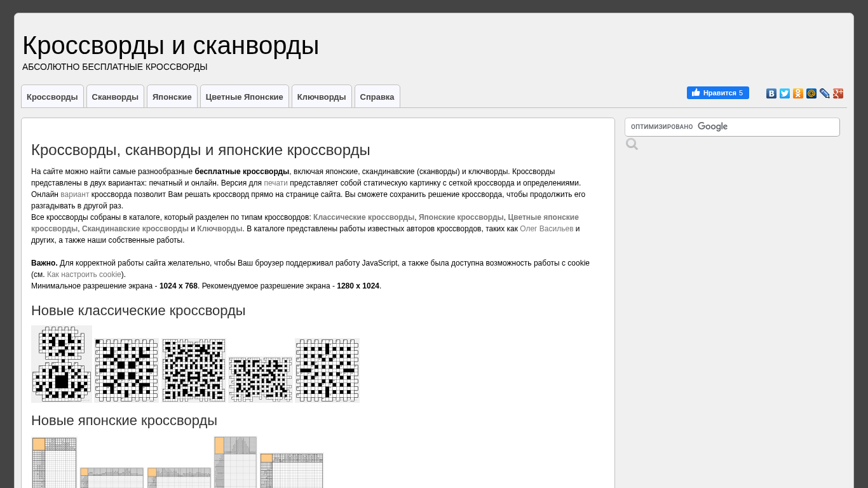
Task: Click the subtitle АБСОЛЮТНО БЕСПЛАТНЫЕ КРОССВОРДЫ
Action: pos(115,67)
